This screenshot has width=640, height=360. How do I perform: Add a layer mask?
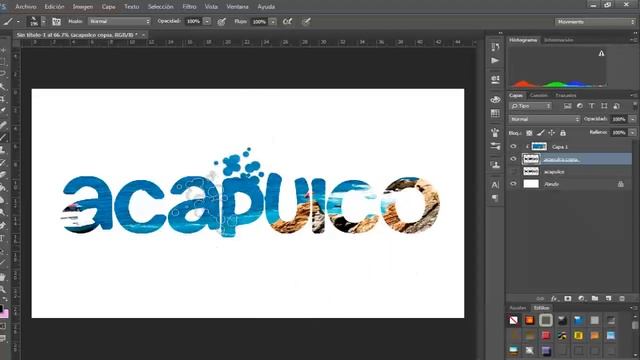coord(568,299)
